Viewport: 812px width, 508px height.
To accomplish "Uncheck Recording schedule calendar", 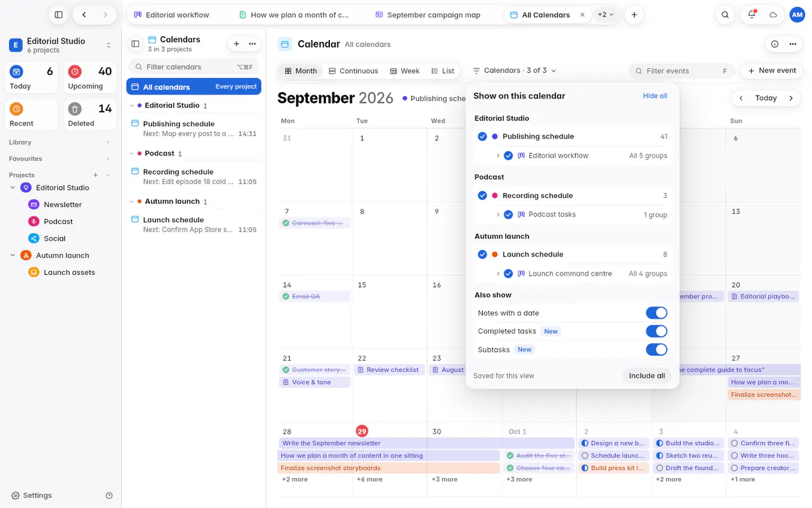I will 482,196.
